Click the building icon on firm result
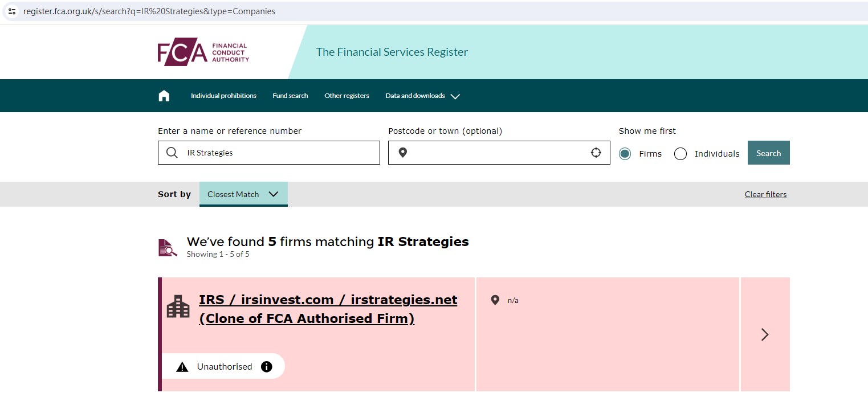This screenshot has height=393, width=868. tap(178, 306)
